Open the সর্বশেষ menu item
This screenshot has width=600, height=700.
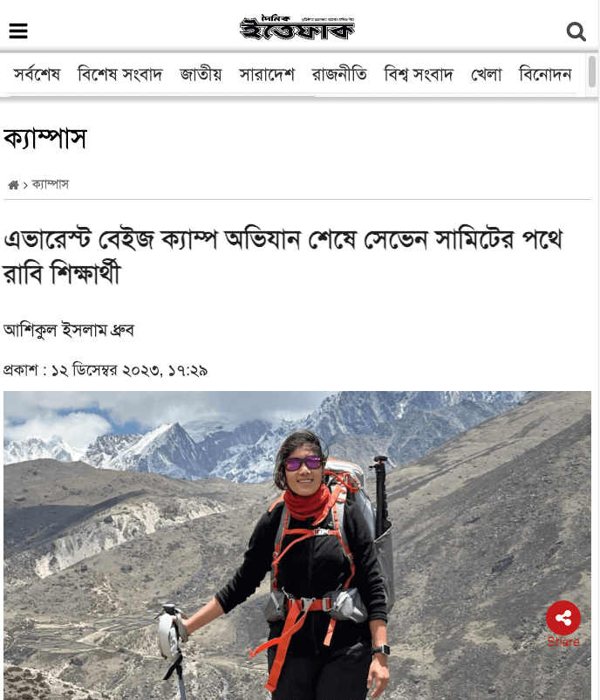pos(37,74)
